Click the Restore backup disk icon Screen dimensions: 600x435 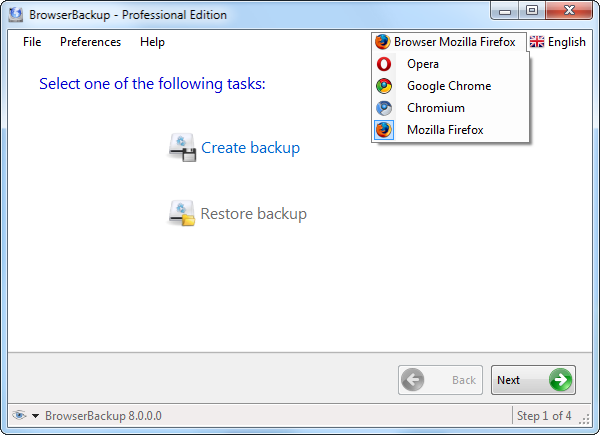pos(182,214)
